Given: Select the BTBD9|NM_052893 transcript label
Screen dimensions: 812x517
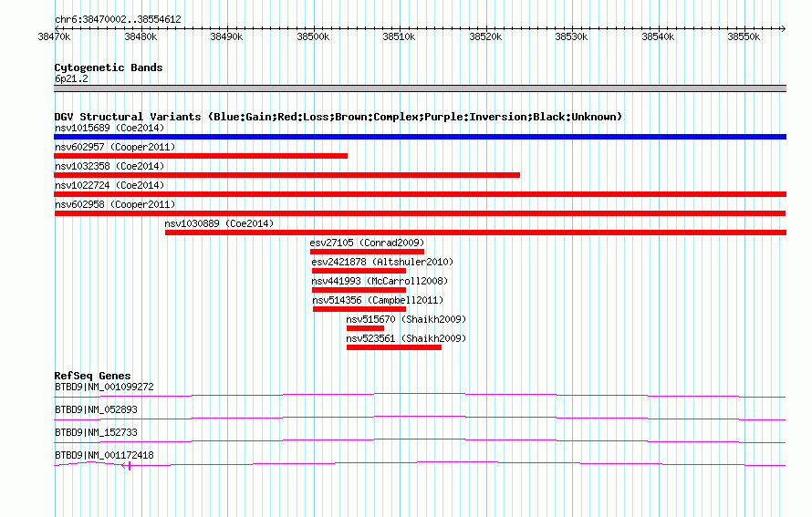Looking at the screenshot, I should coord(96,410).
